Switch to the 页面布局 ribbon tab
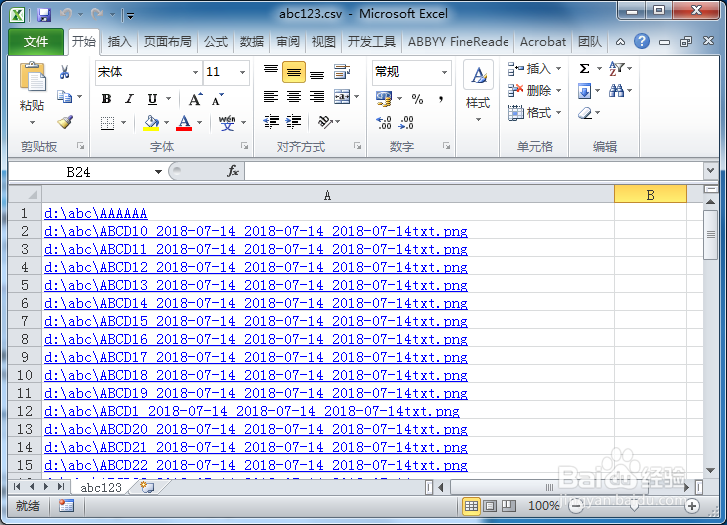727x525 pixels. coord(167,42)
